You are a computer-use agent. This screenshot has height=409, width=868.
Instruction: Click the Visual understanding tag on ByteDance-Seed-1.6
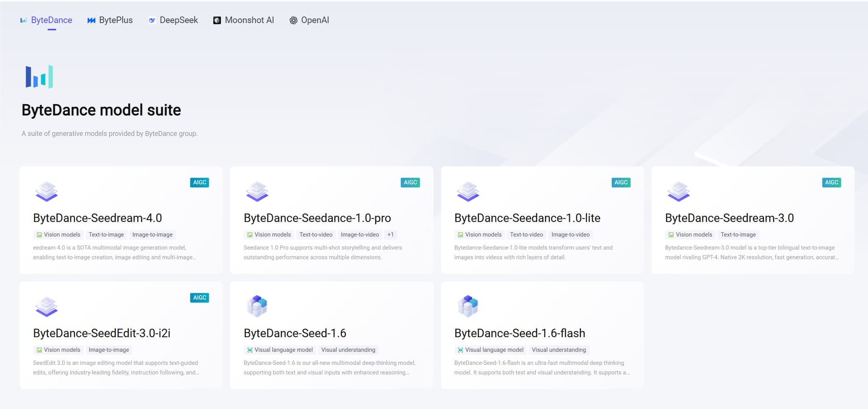tap(348, 350)
